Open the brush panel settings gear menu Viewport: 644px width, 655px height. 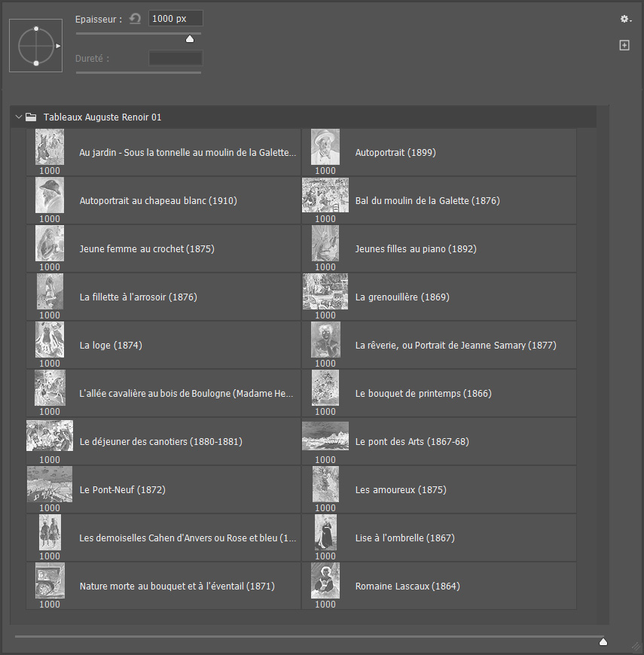coord(624,20)
